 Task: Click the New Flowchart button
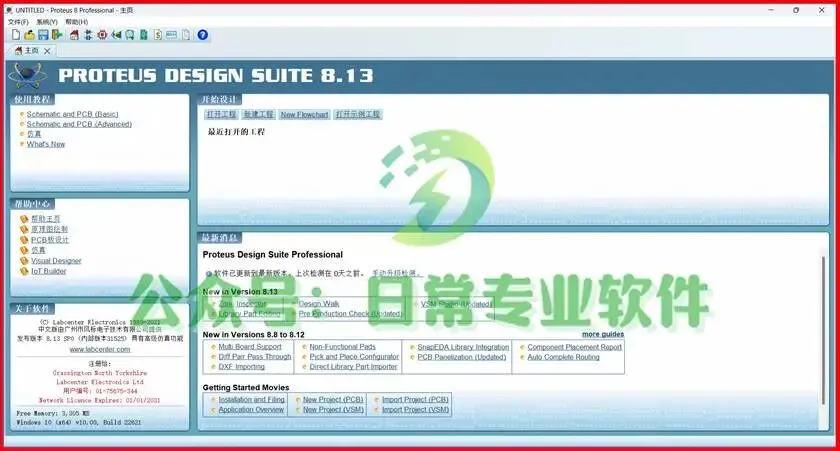click(304, 115)
